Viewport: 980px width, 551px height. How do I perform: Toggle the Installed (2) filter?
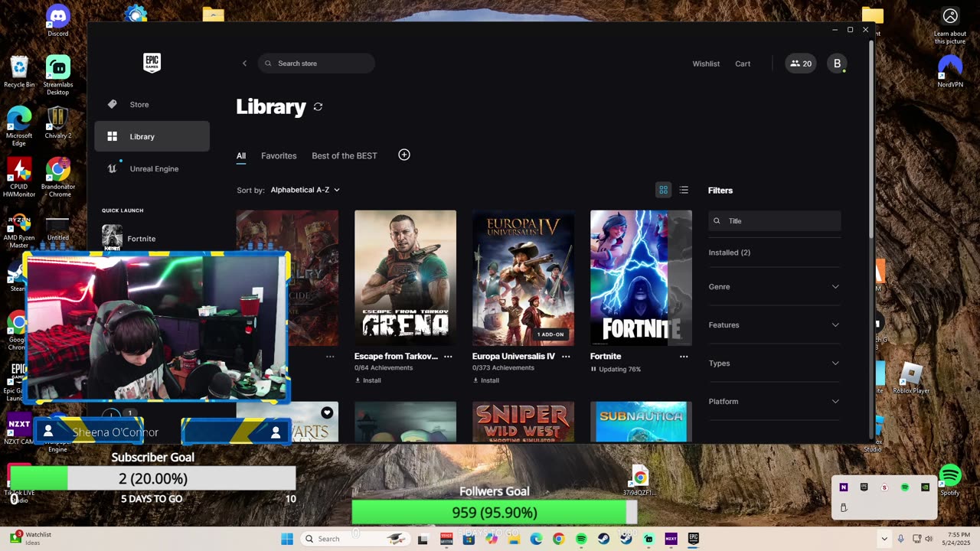click(730, 253)
